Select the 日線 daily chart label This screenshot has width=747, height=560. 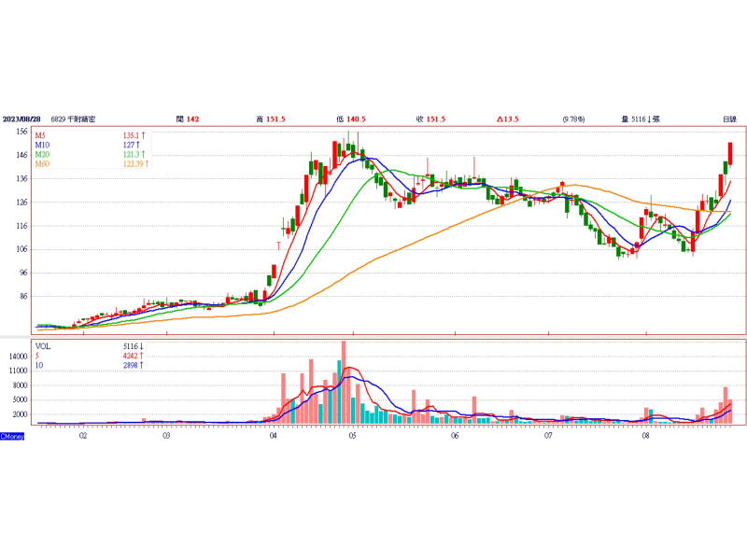click(x=729, y=119)
